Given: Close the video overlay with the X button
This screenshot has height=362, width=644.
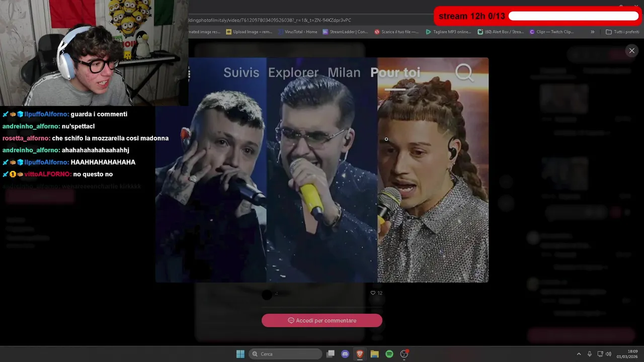Looking at the screenshot, I should (x=632, y=50).
